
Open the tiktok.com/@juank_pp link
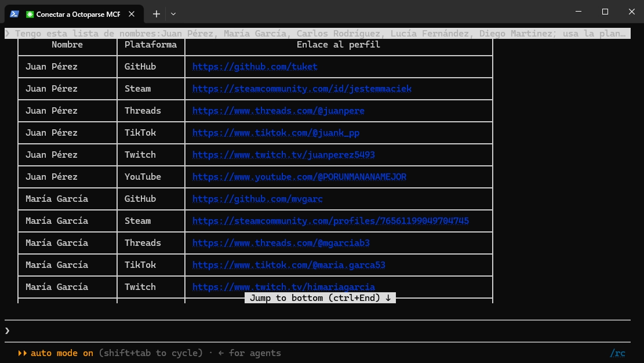pos(275,133)
